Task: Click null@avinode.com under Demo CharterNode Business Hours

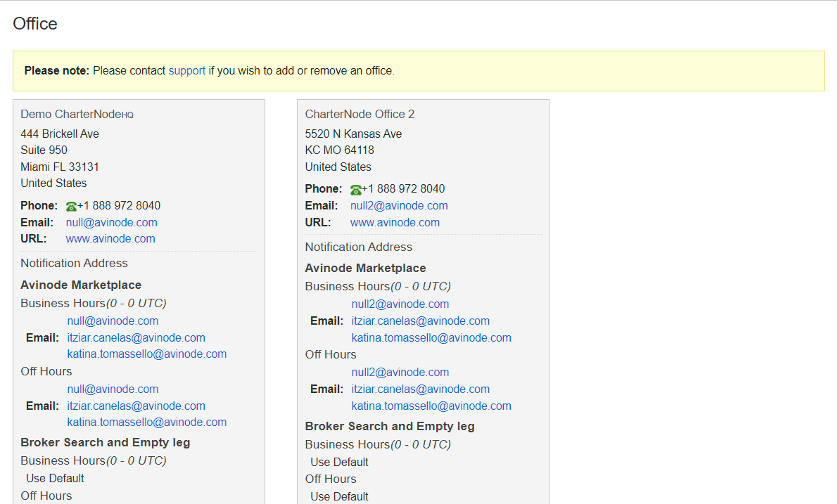Action: click(113, 321)
